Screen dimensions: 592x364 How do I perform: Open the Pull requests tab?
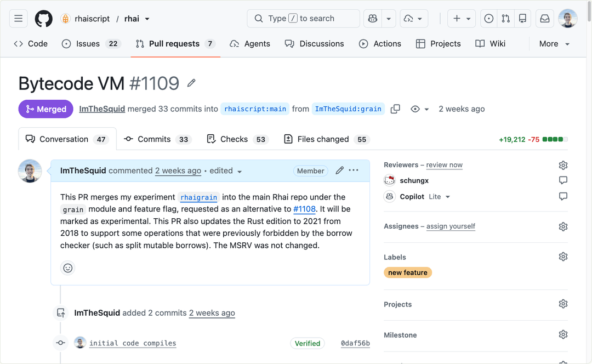pyautogui.click(x=175, y=44)
